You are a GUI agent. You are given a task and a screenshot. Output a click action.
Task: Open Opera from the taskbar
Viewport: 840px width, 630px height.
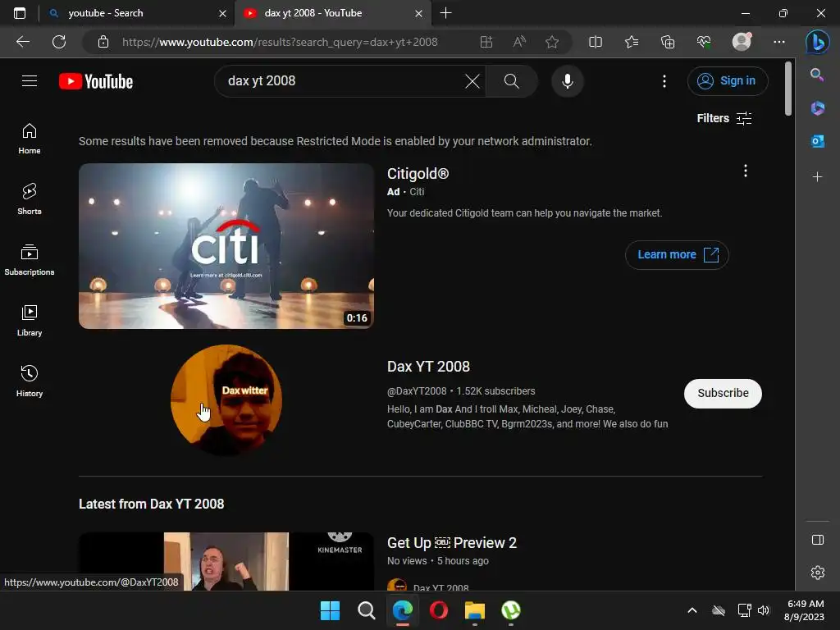click(439, 610)
